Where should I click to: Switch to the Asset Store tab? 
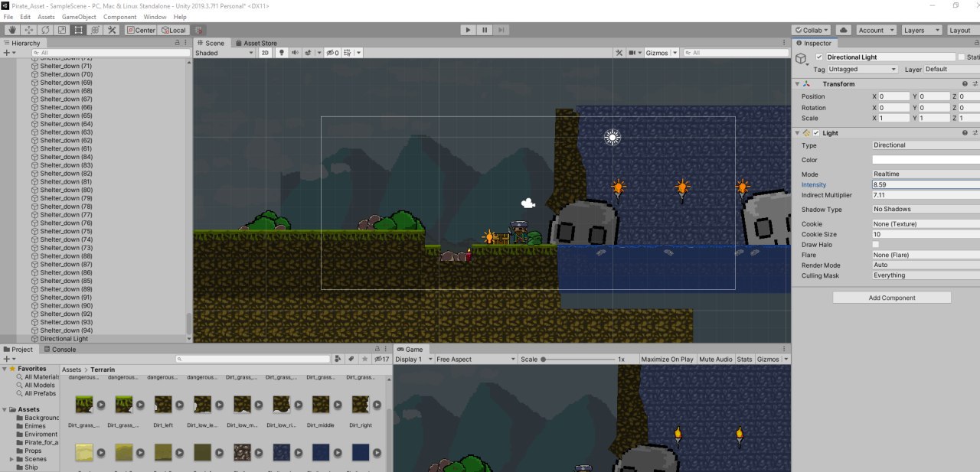coord(256,43)
